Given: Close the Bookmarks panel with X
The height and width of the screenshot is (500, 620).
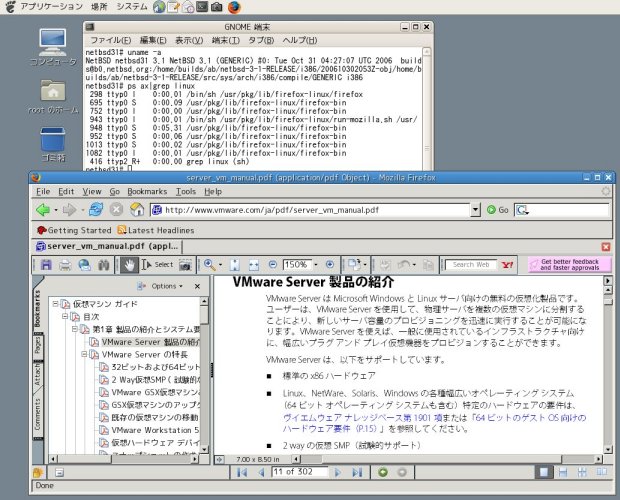Looking at the screenshot, I should [197, 286].
